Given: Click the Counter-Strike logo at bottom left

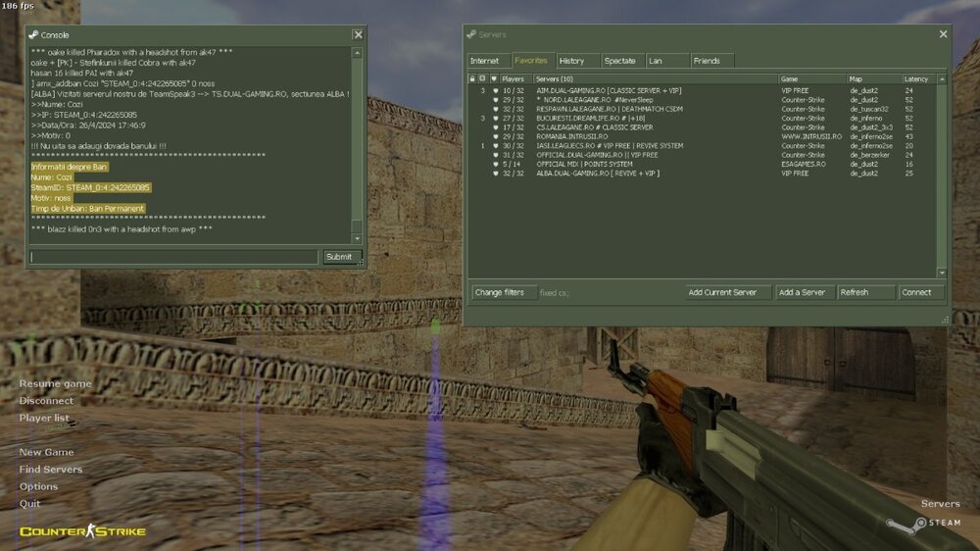Looking at the screenshot, I should [82, 531].
